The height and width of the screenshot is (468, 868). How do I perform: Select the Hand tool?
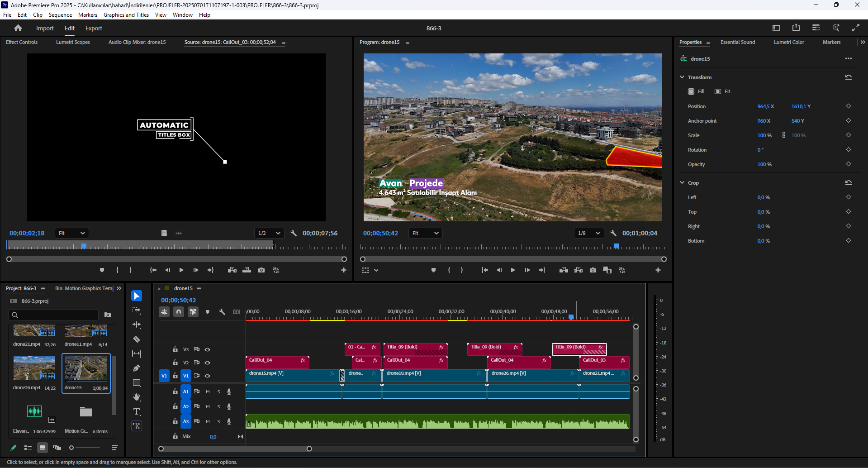point(137,397)
